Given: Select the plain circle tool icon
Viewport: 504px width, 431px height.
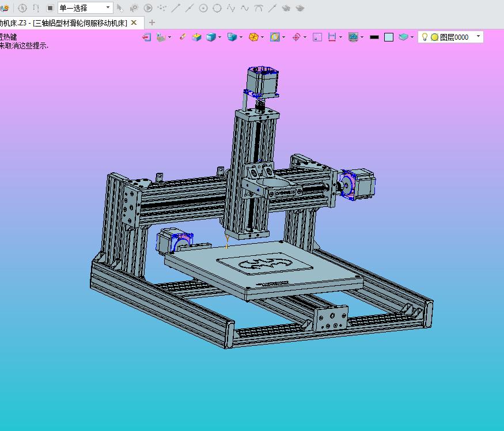Looking at the screenshot, I should [217, 7].
